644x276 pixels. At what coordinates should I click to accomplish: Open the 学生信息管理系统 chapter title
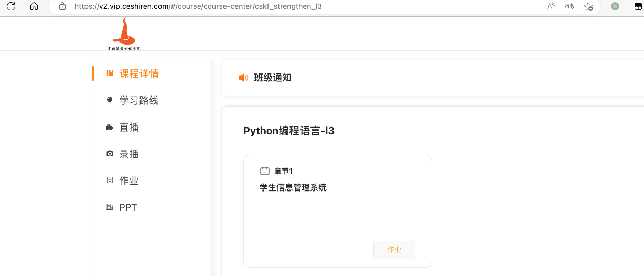(293, 187)
